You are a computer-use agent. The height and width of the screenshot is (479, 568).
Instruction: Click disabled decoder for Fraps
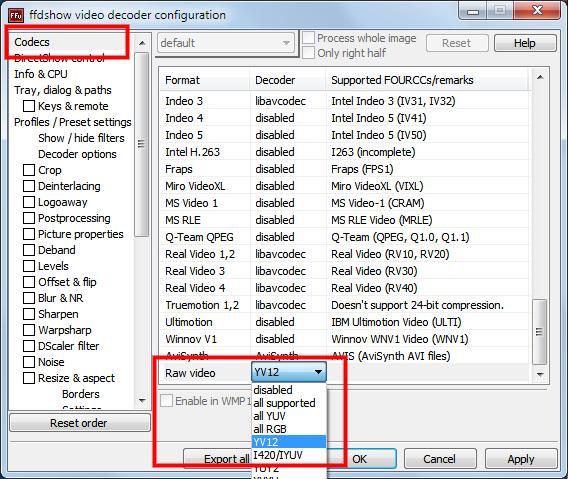(x=275, y=169)
